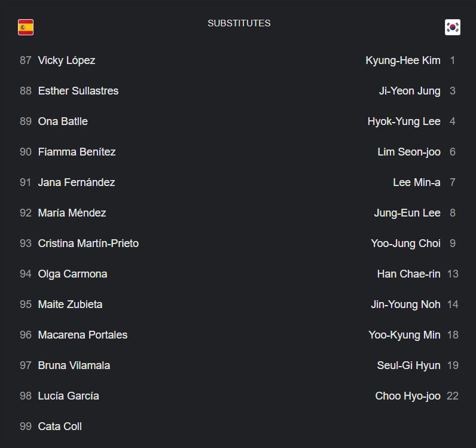Select Choo Hyo-joo number 22
This screenshot has width=476, height=448.
point(417,396)
